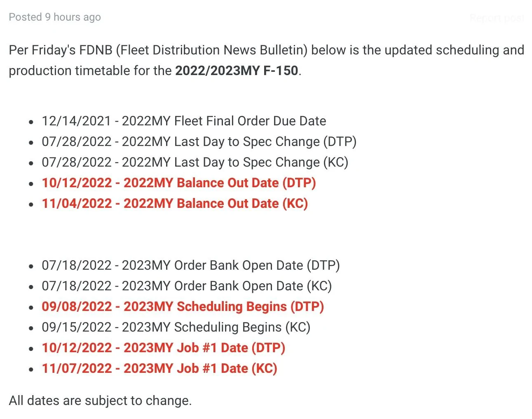Screen dimensions: 532x419
Task: Click 2022MY Last Day to Spec Change (DTP)
Action: pyautogui.click(x=199, y=141)
